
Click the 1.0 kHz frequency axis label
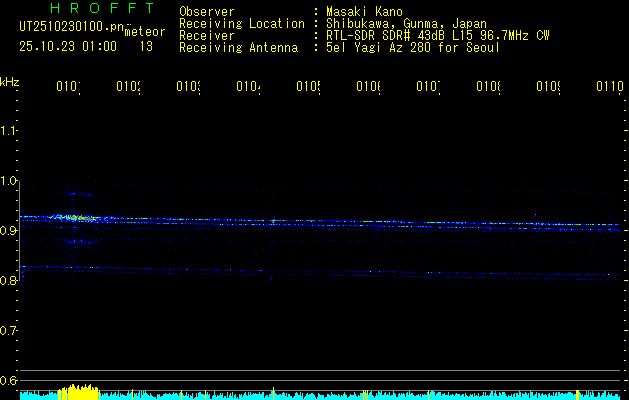coord(9,181)
